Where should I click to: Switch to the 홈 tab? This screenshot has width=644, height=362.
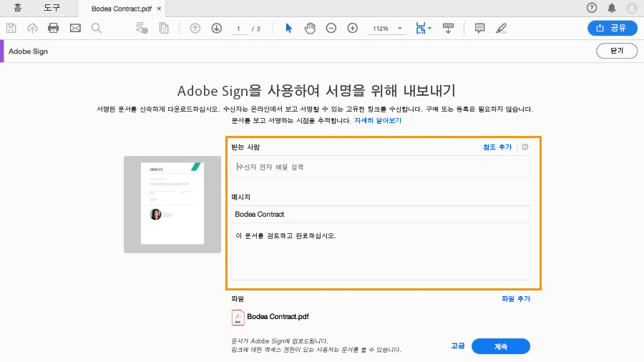[x=18, y=8]
